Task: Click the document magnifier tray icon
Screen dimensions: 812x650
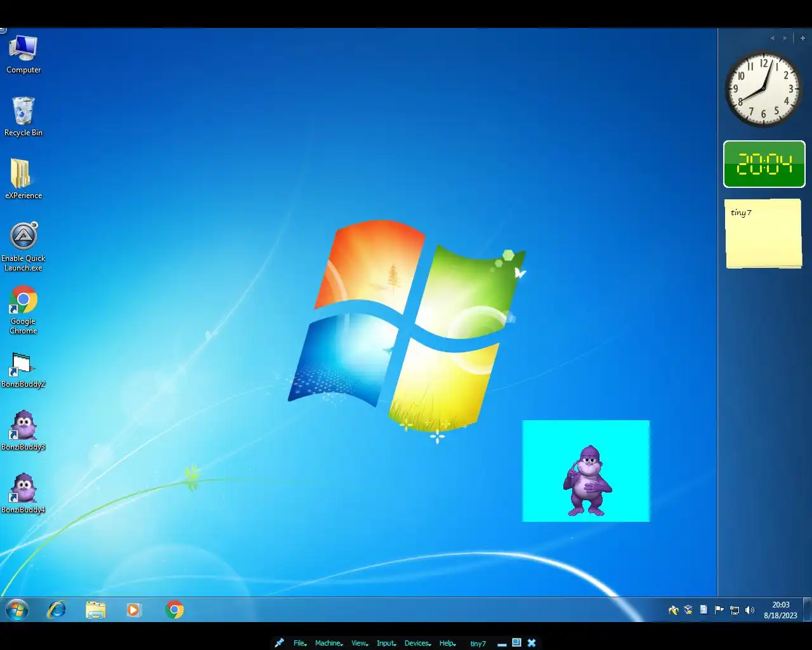Action: coord(704,610)
